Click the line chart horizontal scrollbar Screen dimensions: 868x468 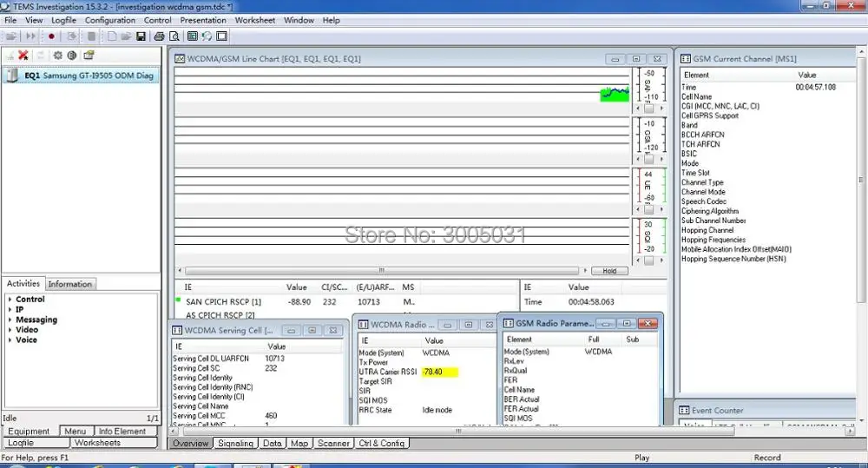pos(382,271)
